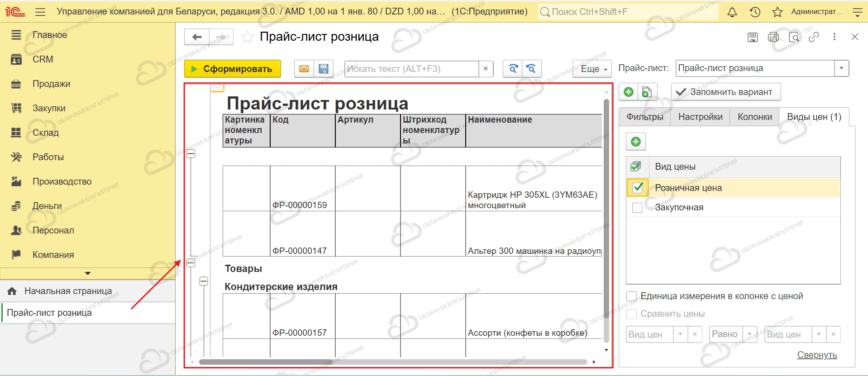Add price type green plus button

[636, 142]
